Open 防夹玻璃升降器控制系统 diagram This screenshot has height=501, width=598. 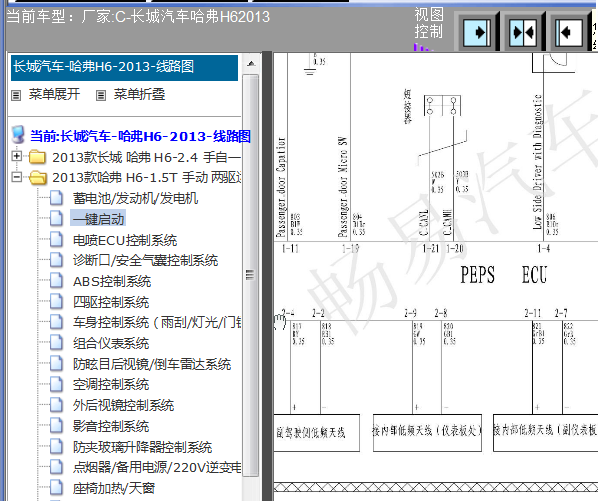[x=143, y=447]
